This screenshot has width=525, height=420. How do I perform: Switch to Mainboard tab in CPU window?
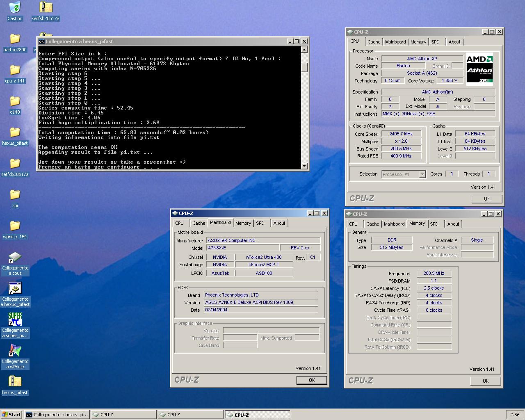pyautogui.click(x=395, y=42)
